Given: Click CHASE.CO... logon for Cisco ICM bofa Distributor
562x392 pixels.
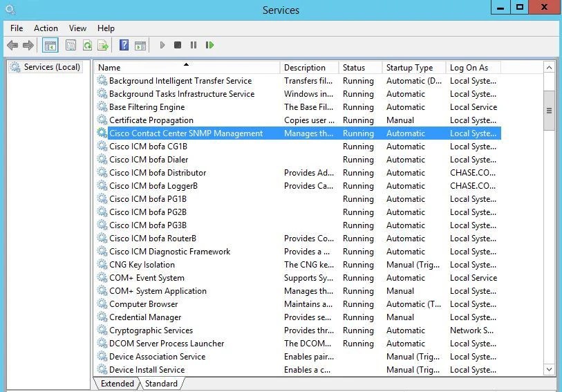Looking at the screenshot, I should (x=473, y=173).
